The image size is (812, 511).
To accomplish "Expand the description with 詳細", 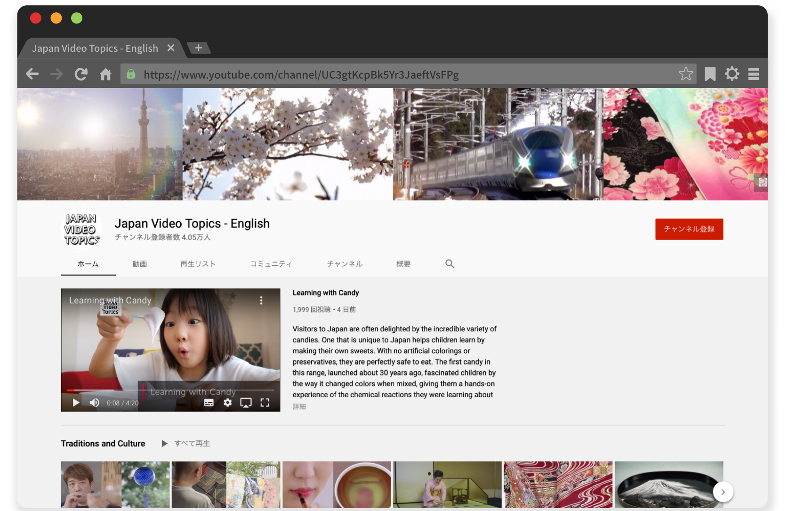I will pyautogui.click(x=299, y=407).
